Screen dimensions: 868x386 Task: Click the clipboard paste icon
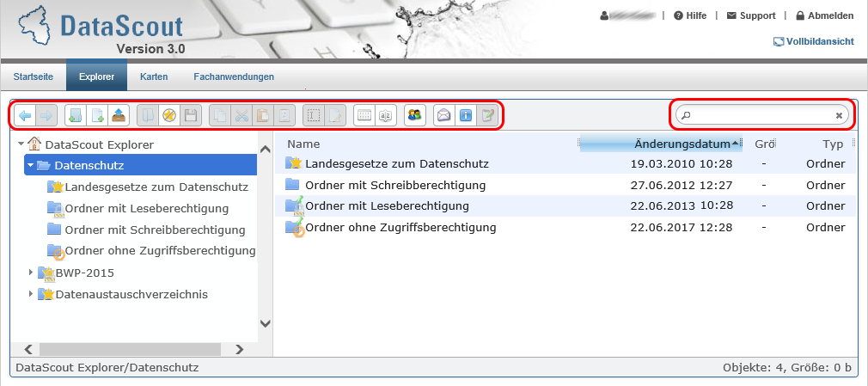click(x=263, y=115)
